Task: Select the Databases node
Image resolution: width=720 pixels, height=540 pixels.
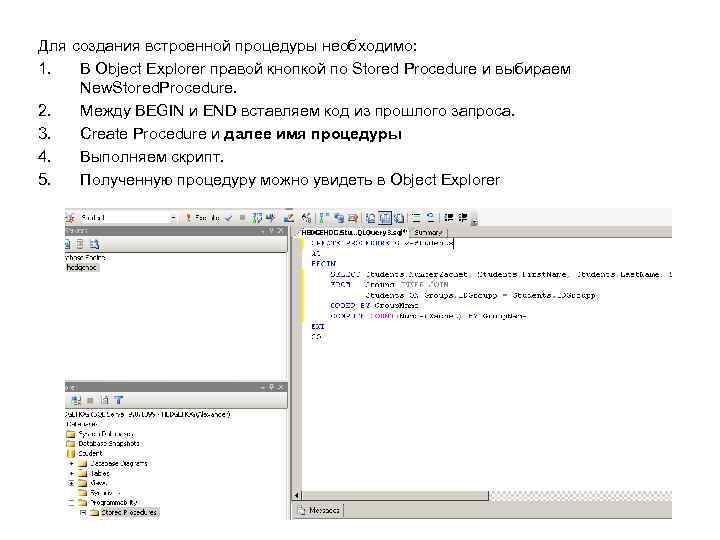Action: point(81,424)
